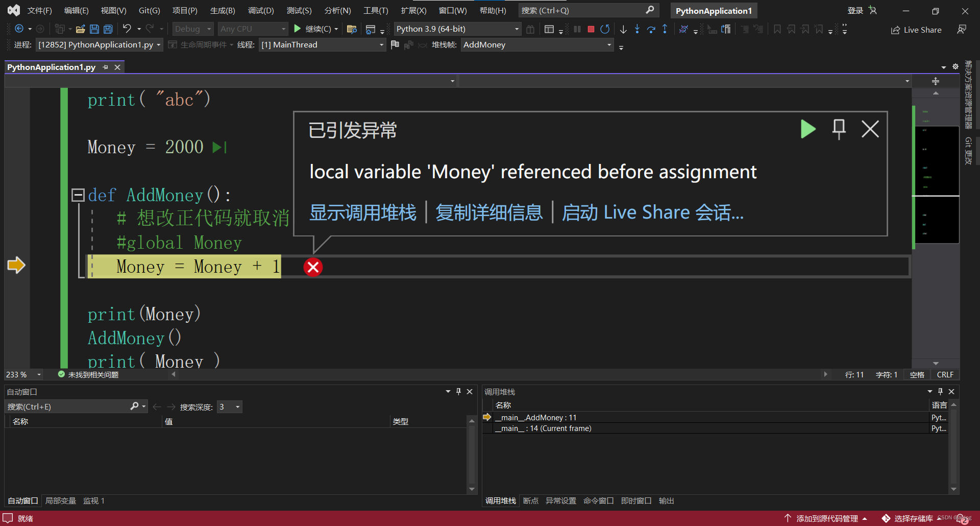Close the PythonApplication1.py tab
The image size is (980, 526).
[x=117, y=67]
